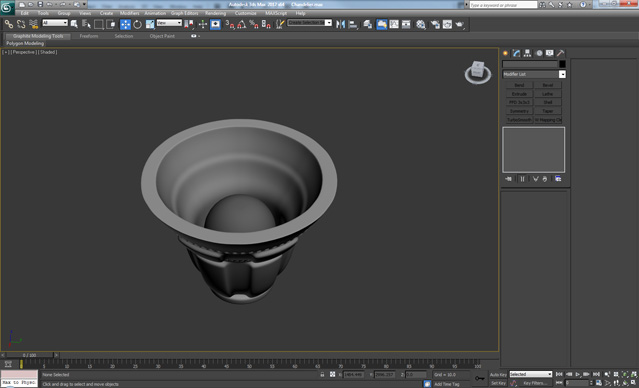This screenshot has width=639, height=388.
Task: Open the Quick Access toolbar dropdown arrow
Action: [x=85, y=4]
